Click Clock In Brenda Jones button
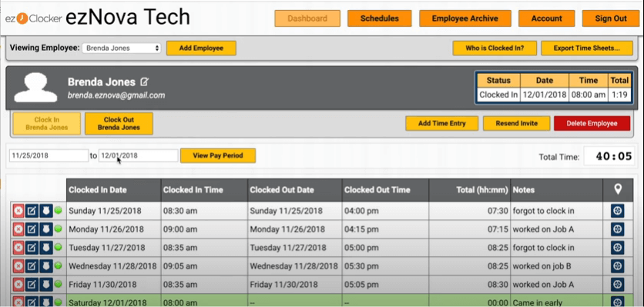This screenshot has height=307, width=644. [46, 124]
